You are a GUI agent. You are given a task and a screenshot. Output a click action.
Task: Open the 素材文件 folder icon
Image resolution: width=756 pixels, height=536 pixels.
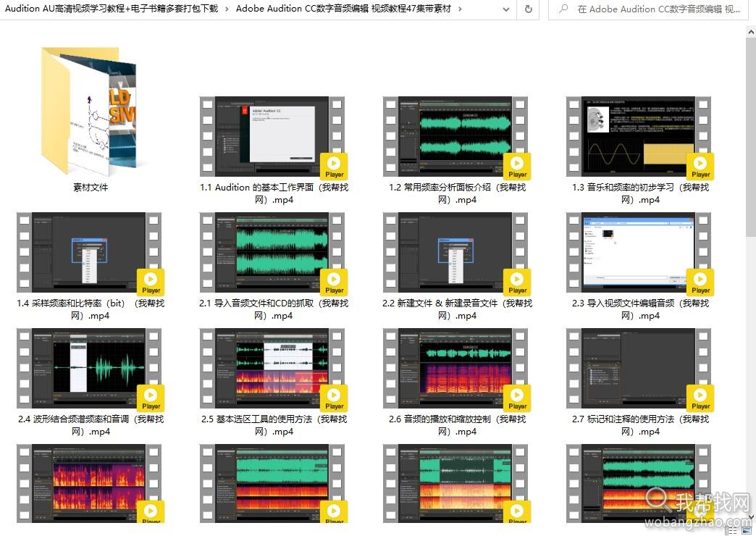click(89, 111)
